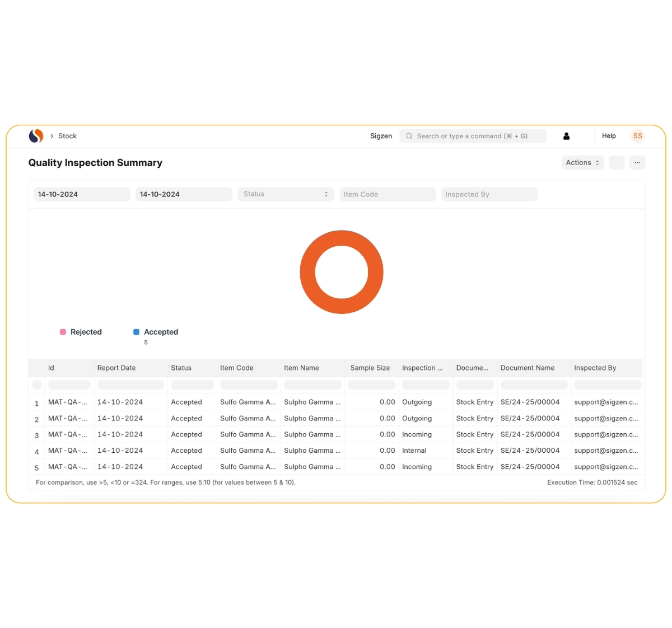Click the Sigzen workspace link
The width and height of the screenshot is (672, 628).
(381, 136)
